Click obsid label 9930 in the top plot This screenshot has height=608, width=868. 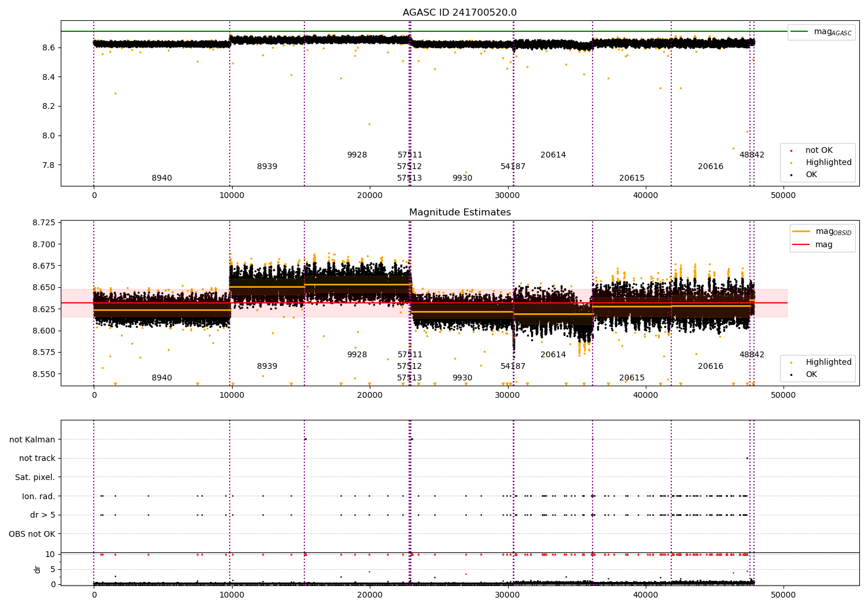pyautogui.click(x=462, y=178)
